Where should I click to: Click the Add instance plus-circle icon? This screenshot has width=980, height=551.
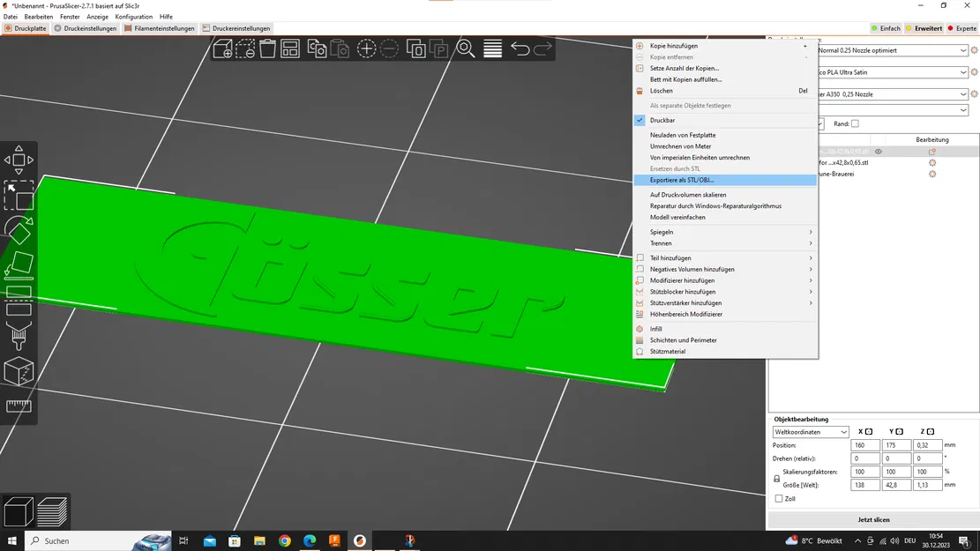366,48
